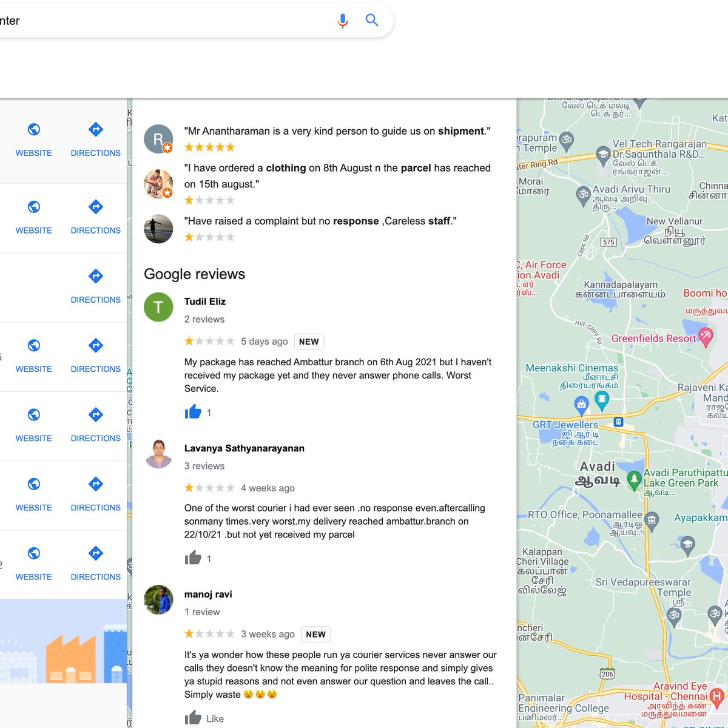
Task: Click the '3 reviews' text under Lavanya
Action: pyautogui.click(x=204, y=466)
